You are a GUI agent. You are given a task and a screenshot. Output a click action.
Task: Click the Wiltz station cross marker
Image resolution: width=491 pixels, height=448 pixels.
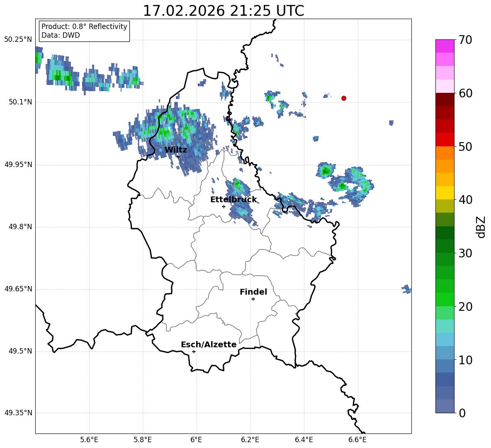point(178,156)
